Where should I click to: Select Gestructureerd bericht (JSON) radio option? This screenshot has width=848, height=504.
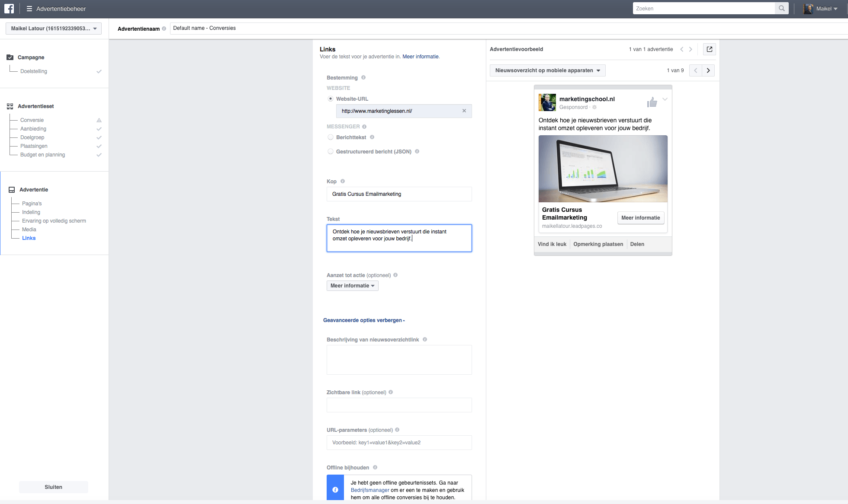tap(331, 152)
